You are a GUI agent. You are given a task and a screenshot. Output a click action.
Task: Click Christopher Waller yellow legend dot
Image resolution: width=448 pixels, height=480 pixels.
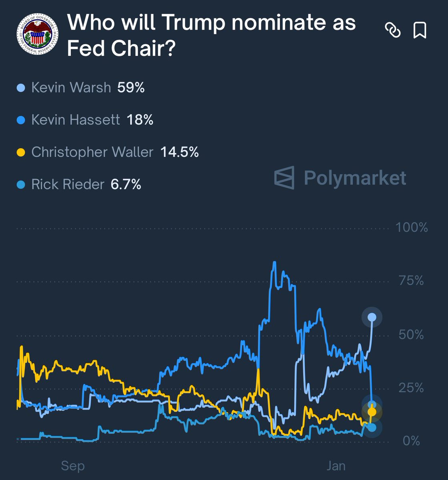[22, 152]
